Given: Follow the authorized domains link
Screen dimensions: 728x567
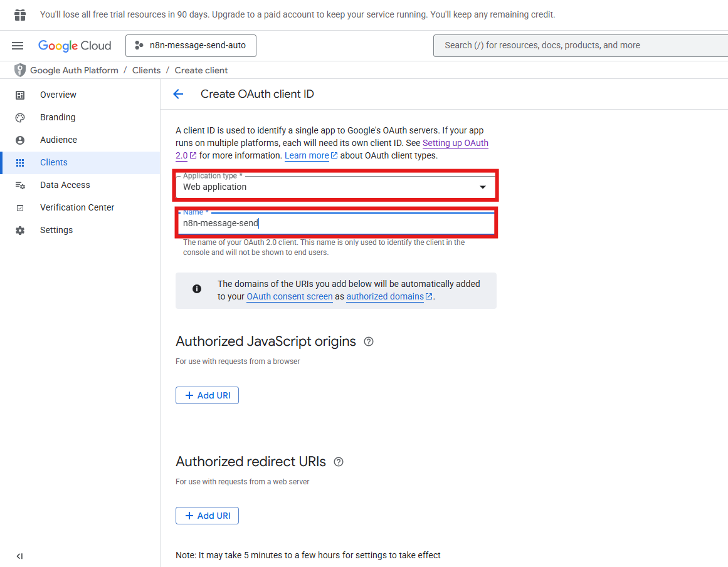Looking at the screenshot, I should pyautogui.click(x=385, y=296).
